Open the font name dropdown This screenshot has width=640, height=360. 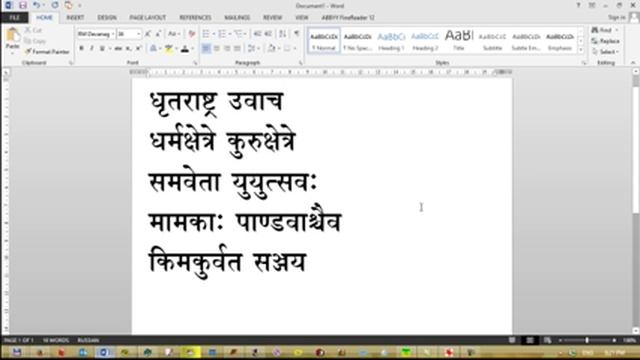coord(113,34)
